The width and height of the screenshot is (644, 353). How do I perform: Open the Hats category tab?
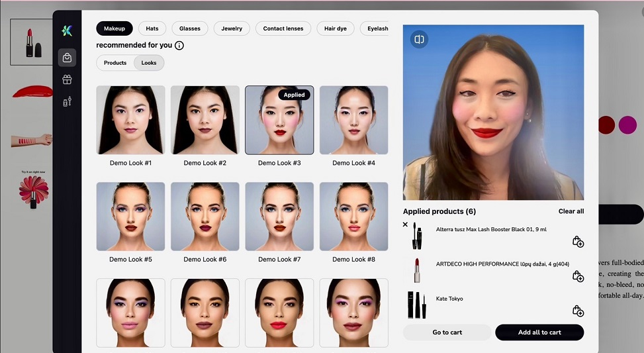[152, 28]
